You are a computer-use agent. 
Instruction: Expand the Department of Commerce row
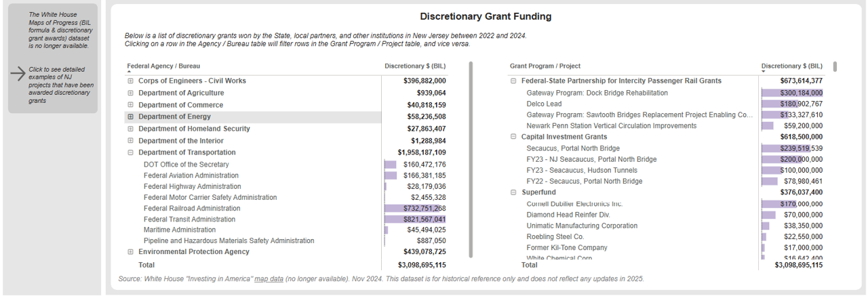[x=130, y=106]
